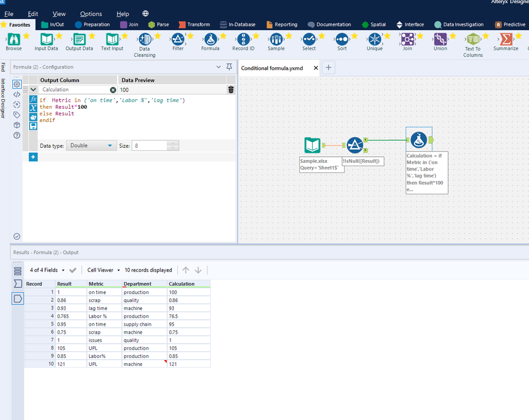The width and height of the screenshot is (529, 420).
Task: Collapse the Calculation expression chevron
Action: pyautogui.click(x=33, y=90)
